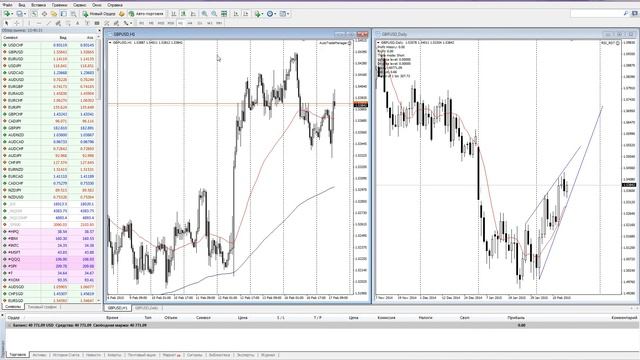This screenshot has height=360, width=640.
Task: Click the Прибыль column header
Action: pyautogui.click(x=516, y=317)
